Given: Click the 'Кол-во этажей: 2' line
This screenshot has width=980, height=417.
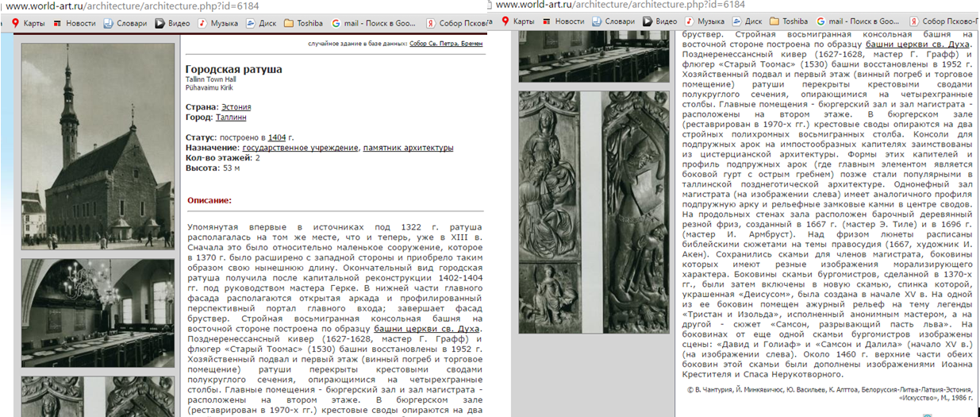Looking at the screenshot, I should point(223,158).
